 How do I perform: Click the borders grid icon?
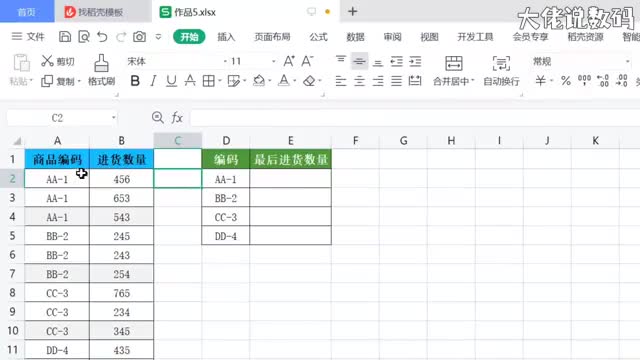point(209,81)
